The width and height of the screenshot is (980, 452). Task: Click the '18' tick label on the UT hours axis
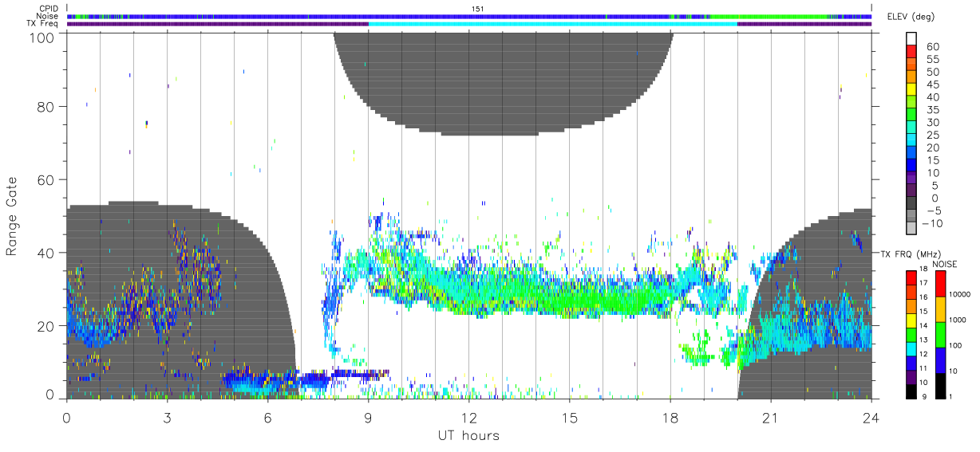tap(670, 418)
